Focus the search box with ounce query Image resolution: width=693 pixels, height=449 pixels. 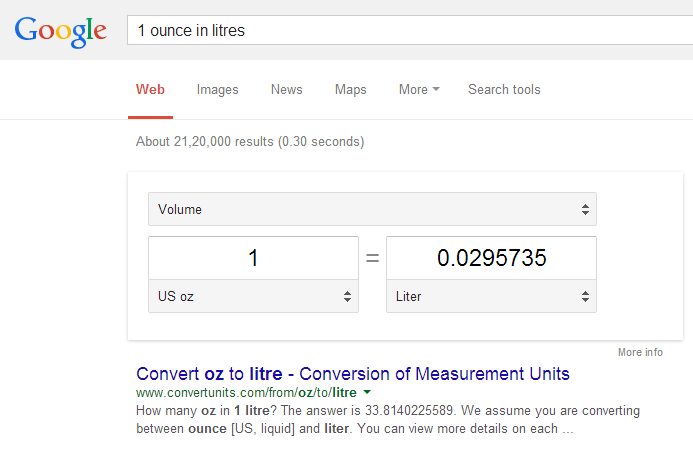410,30
